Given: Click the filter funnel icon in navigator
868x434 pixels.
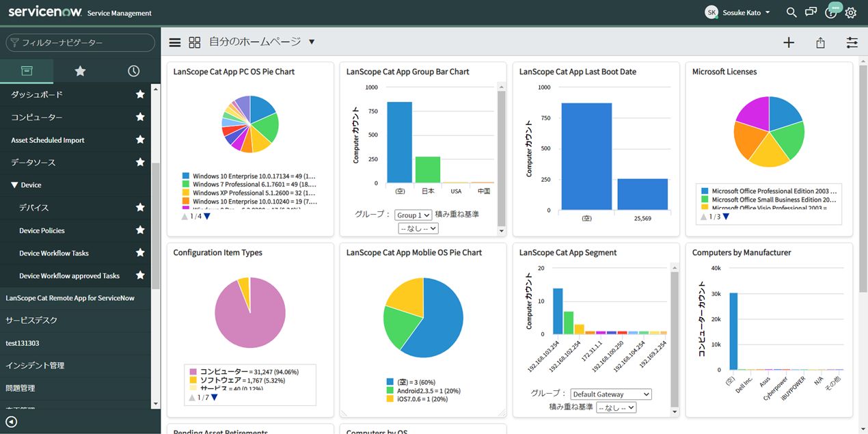Looking at the screenshot, I should (14, 42).
